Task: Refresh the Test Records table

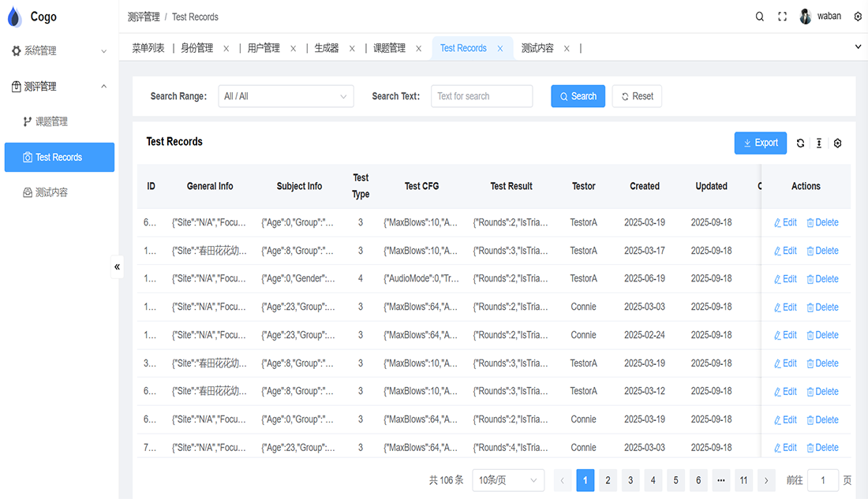Action: [800, 143]
